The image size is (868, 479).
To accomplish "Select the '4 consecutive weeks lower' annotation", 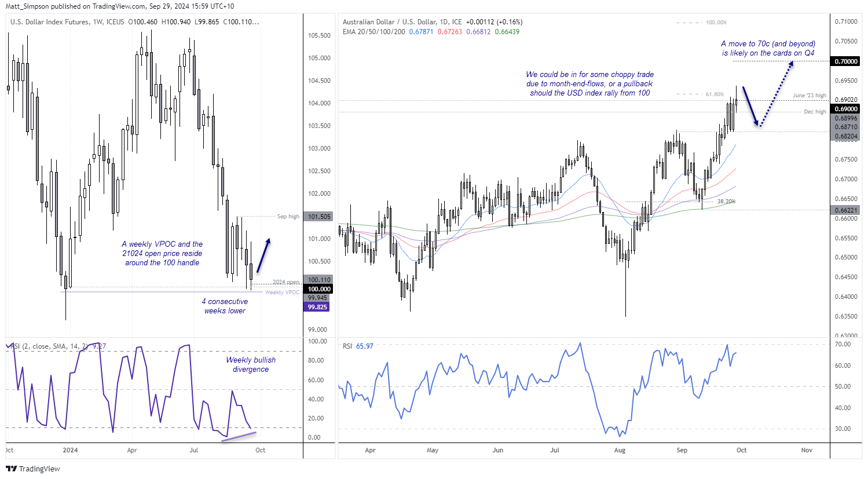I will [225, 306].
